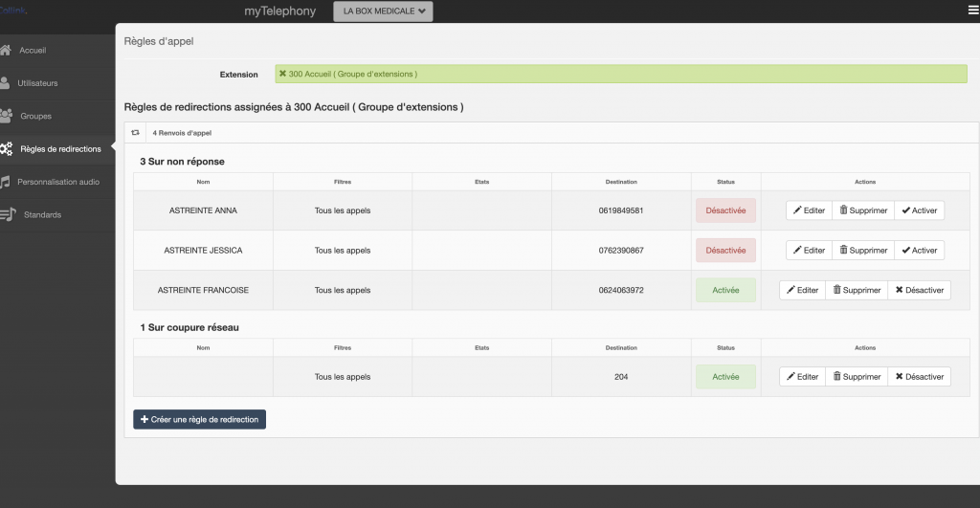Go to the Standards menu item
980x508 pixels.
coord(41,214)
